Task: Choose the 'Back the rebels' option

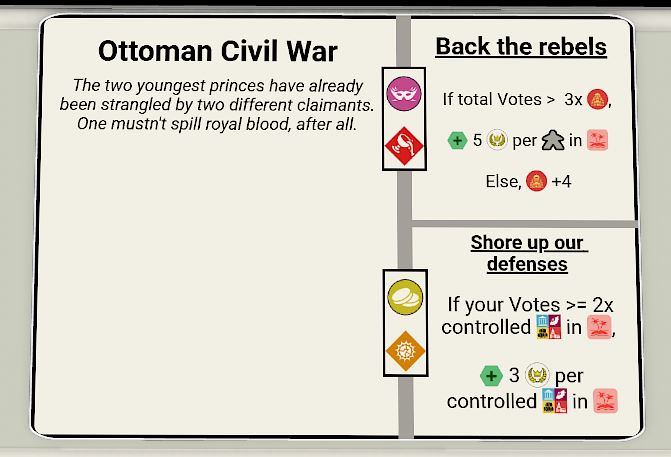Action: pyautogui.click(x=521, y=47)
